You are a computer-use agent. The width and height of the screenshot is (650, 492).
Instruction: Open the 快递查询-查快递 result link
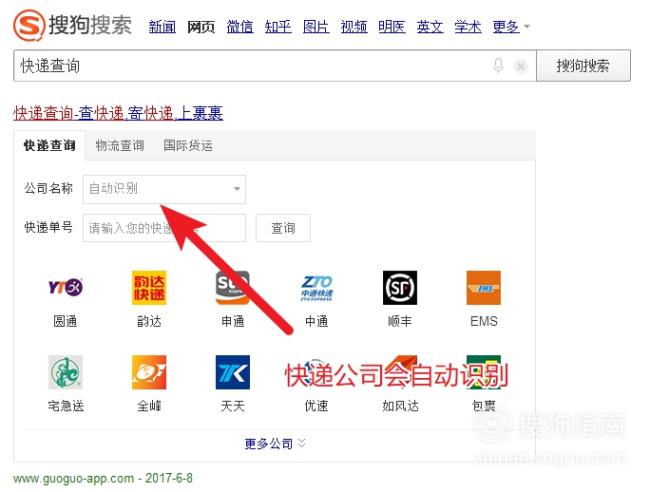118,113
